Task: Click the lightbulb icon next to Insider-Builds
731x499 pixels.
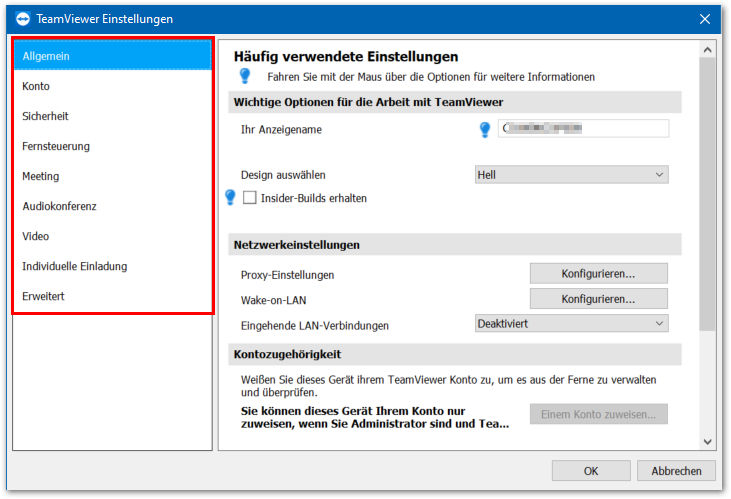Action: pyautogui.click(x=230, y=197)
